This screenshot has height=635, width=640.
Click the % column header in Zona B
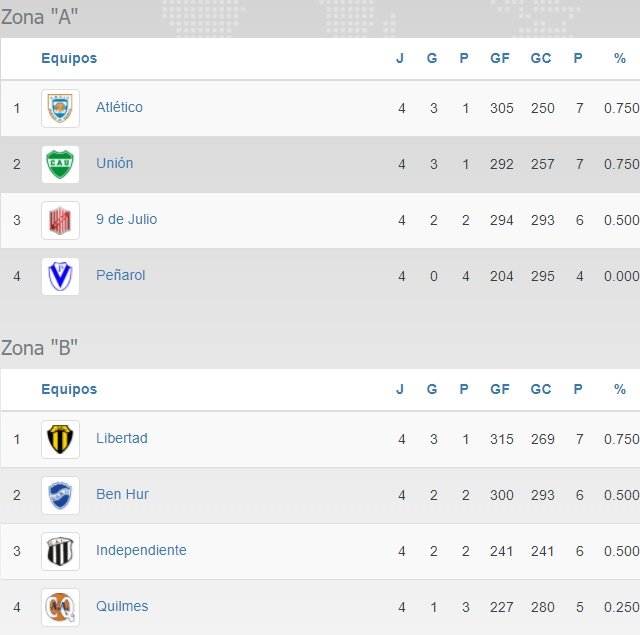pyautogui.click(x=620, y=389)
